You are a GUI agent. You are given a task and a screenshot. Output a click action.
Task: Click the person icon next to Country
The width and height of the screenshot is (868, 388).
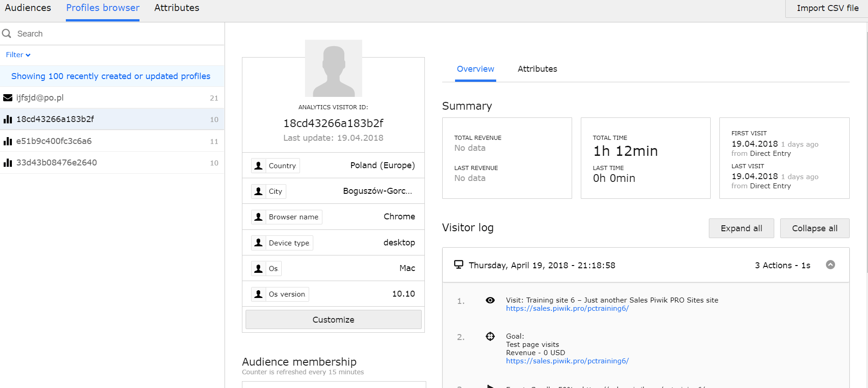click(258, 166)
